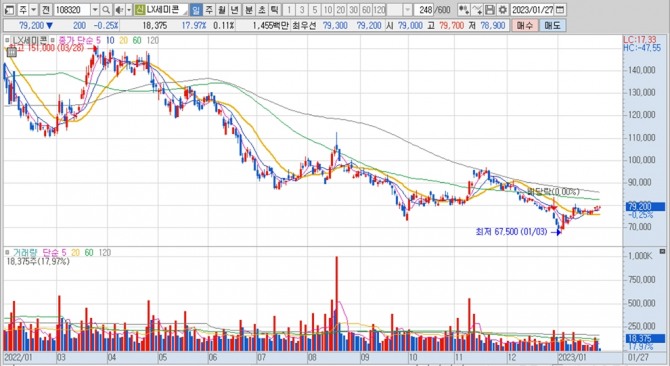This screenshot has height=366, width=670.
Task: Click the speaker sound alert icon
Action: click(120, 10)
